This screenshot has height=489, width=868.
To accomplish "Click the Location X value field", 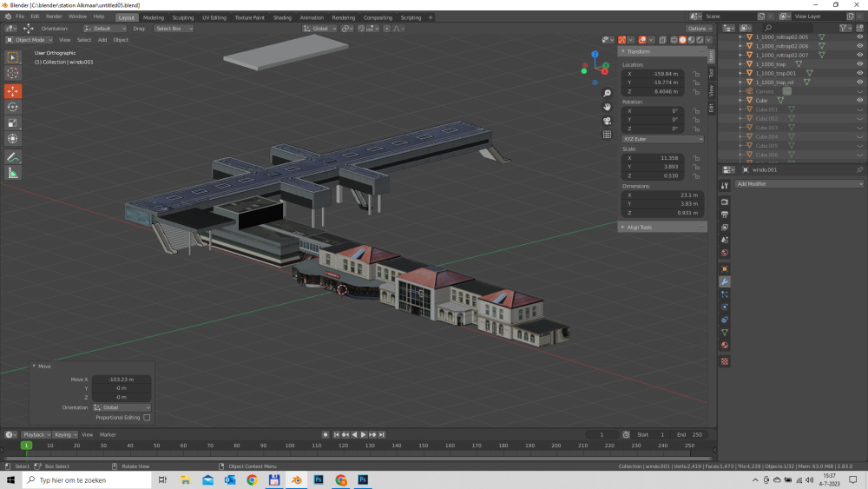I will pos(654,74).
